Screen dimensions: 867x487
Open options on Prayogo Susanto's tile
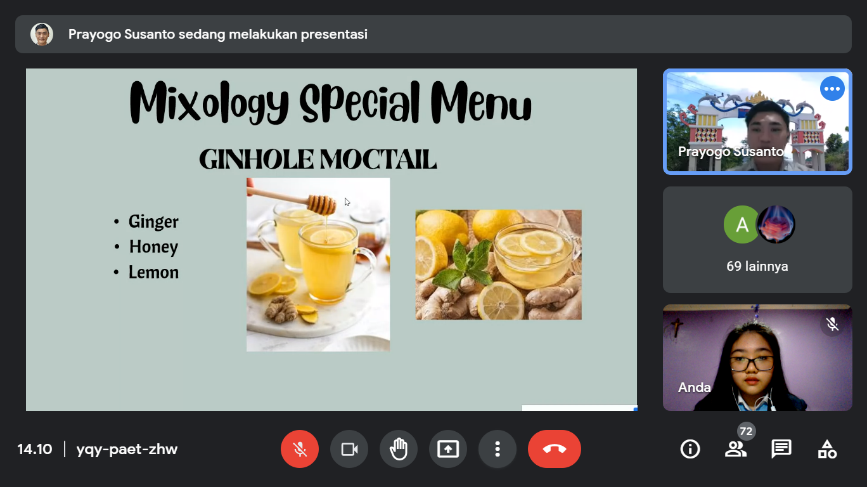[832, 88]
